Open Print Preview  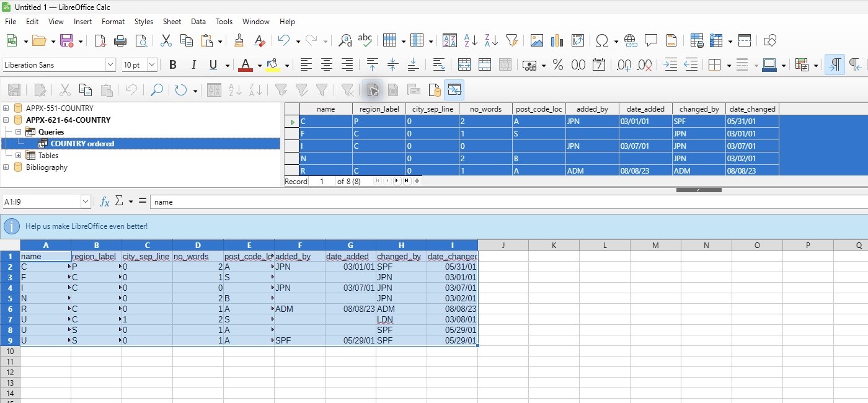141,40
